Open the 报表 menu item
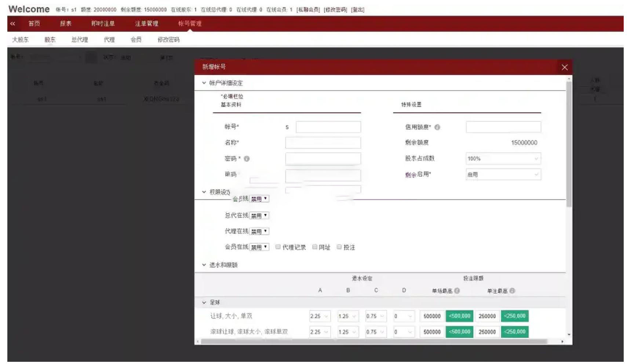Image resolution: width=627 pixels, height=364 pixels. point(66,23)
